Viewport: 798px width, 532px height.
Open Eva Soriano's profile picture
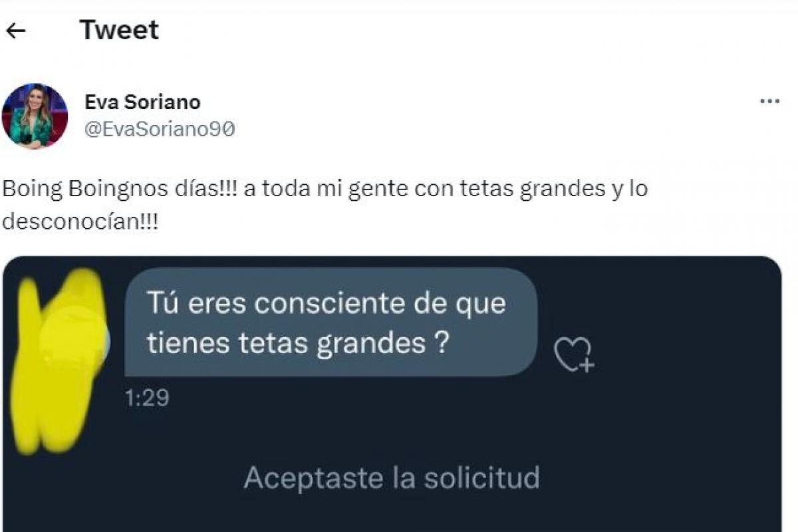pyautogui.click(x=35, y=116)
